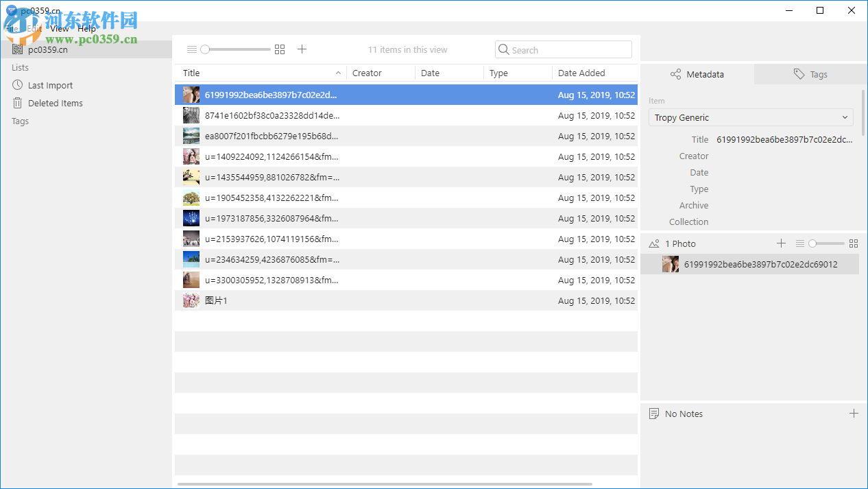Open the Edit menu
The image size is (868, 489).
34,29
